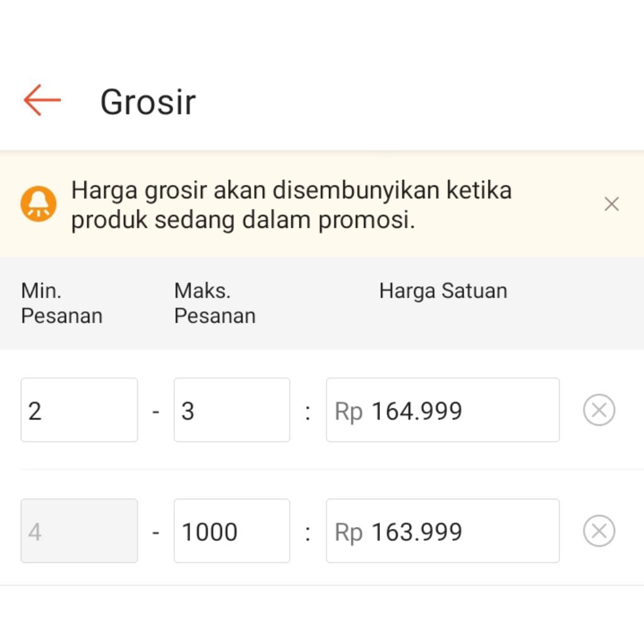This screenshot has width=644, height=644.
Task: Edit the maximum order field showing 3
Action: 231,410
